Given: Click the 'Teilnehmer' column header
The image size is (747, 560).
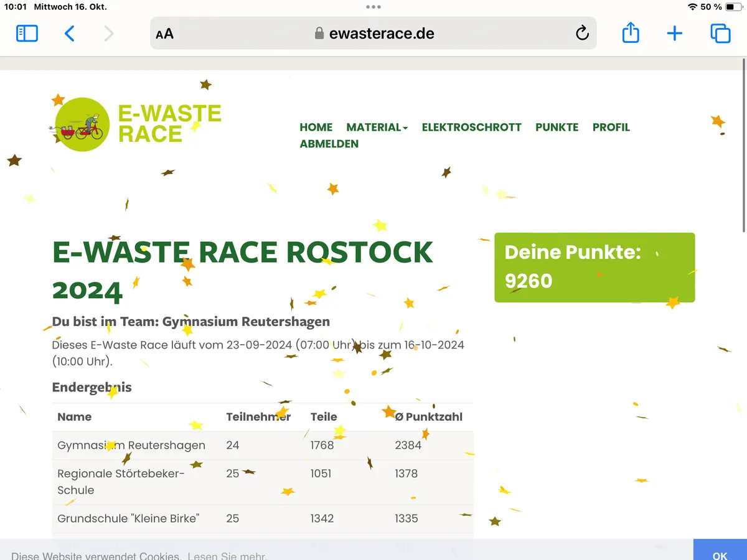Looking at the screenshot, I should coord(258,417).
